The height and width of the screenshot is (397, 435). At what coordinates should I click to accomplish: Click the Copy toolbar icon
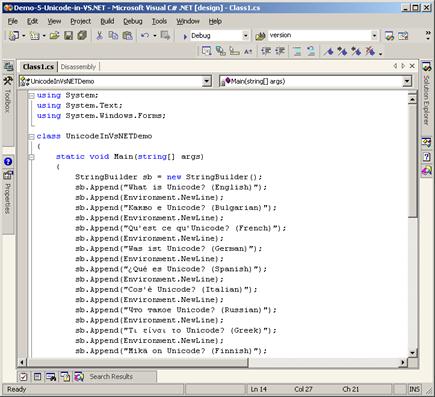(x=113, y=35)
